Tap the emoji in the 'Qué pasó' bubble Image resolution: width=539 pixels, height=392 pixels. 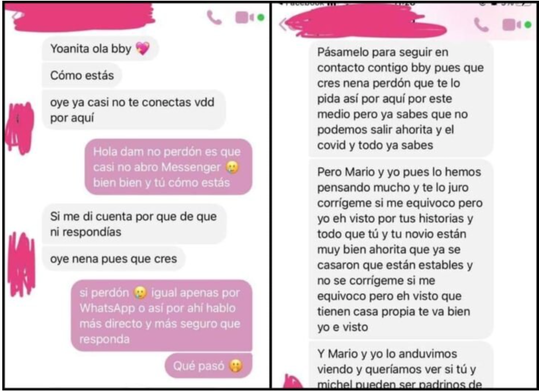click(x=236, y=366)
